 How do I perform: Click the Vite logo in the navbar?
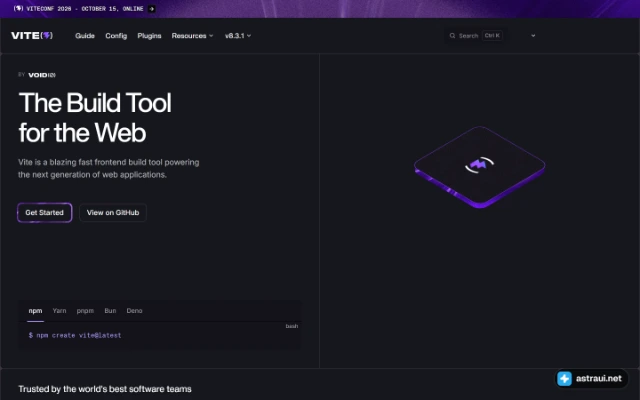[x=32, y=36]
